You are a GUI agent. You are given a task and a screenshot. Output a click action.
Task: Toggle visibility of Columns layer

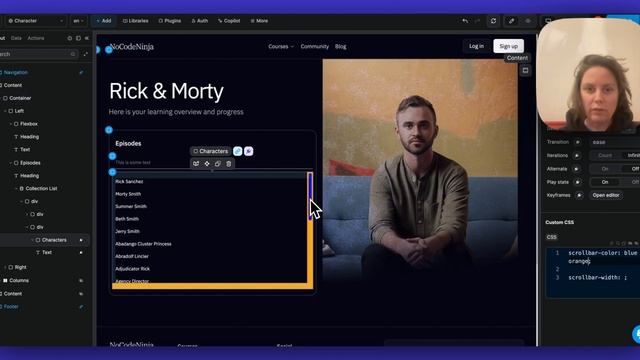pyautogui.click(x=81, y=280)
